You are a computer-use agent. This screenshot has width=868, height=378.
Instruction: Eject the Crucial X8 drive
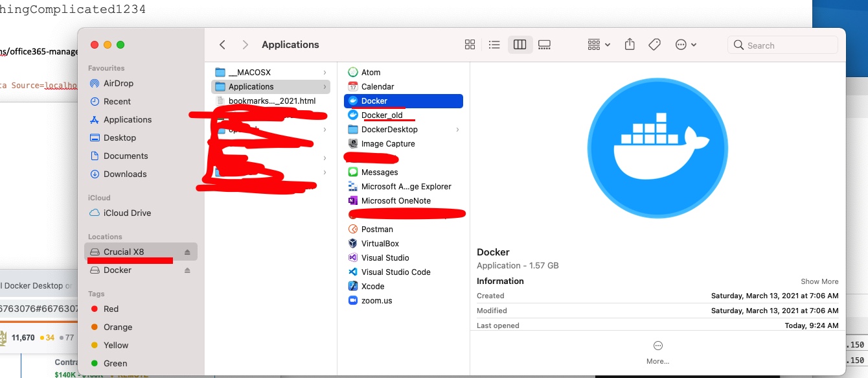pyautogui.click(x=187, y=252)
